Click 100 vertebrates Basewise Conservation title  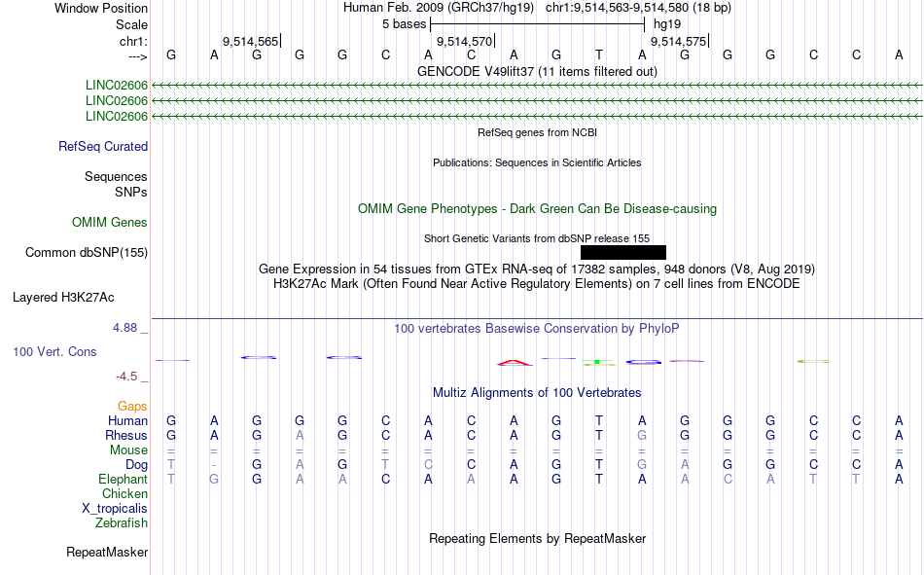537,329
